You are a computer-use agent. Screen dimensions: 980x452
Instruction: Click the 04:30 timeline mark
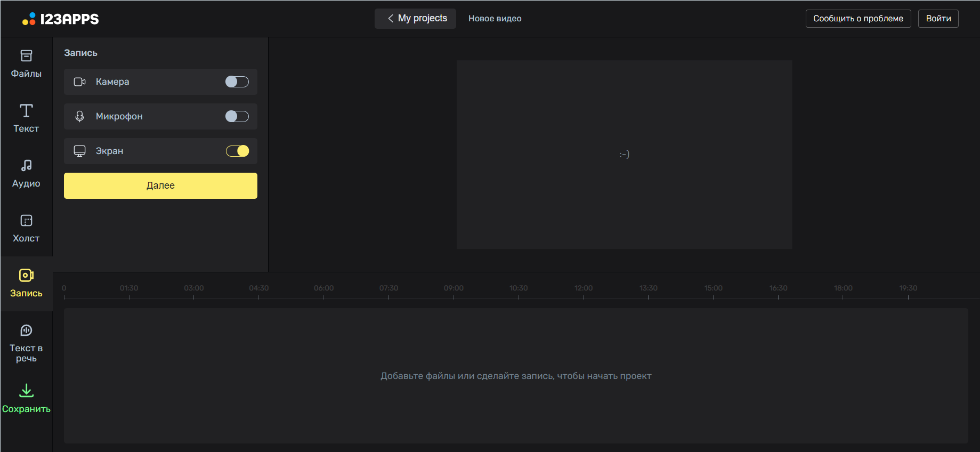pyautogui.click(x=259, y=288)
